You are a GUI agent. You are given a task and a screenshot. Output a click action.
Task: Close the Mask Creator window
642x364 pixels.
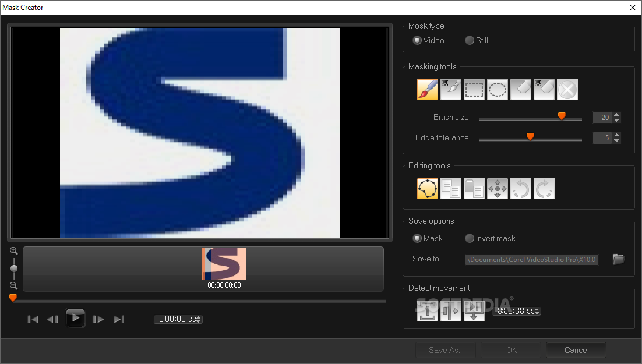tap(633, 8)
